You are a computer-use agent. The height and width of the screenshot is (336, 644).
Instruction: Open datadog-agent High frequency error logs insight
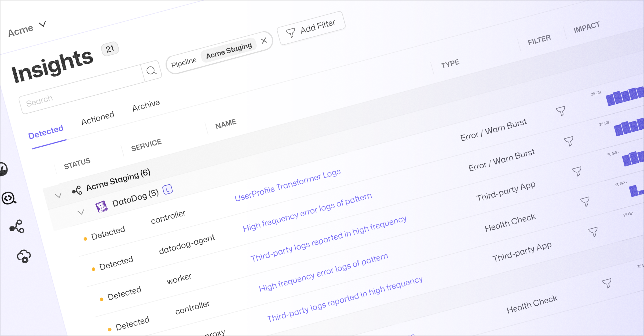coord(307,212)
